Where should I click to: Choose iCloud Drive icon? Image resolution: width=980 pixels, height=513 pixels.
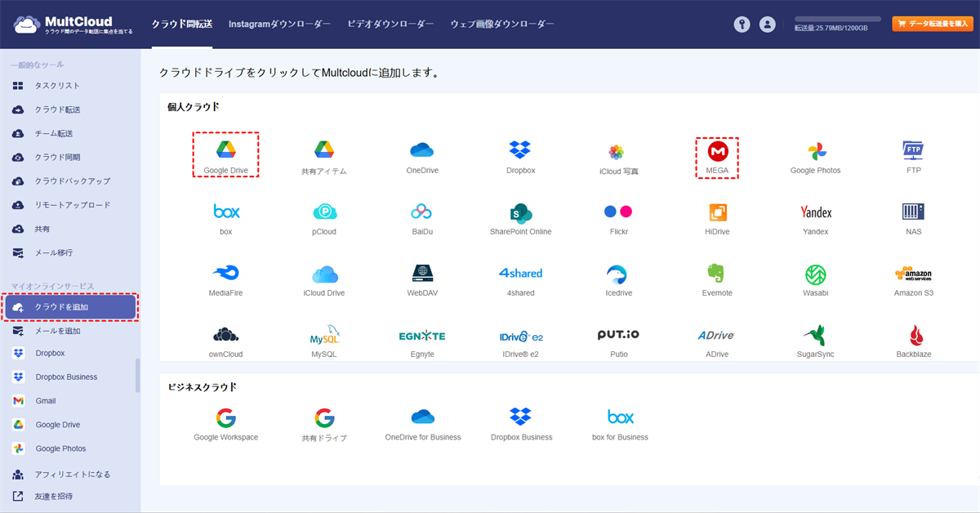tap(324, 273)
